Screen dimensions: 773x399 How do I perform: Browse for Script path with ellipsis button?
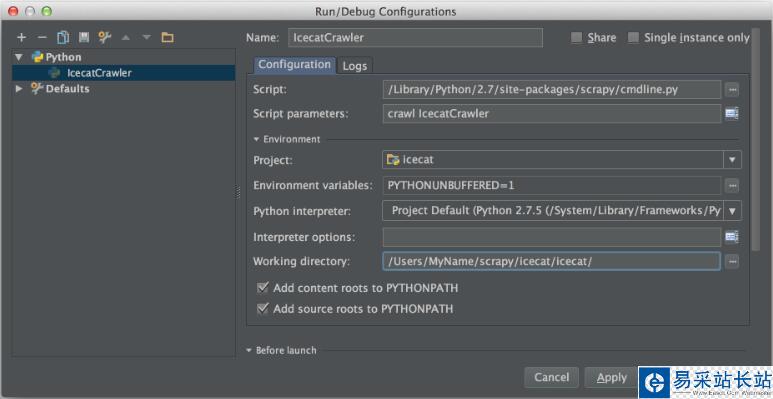733,90
